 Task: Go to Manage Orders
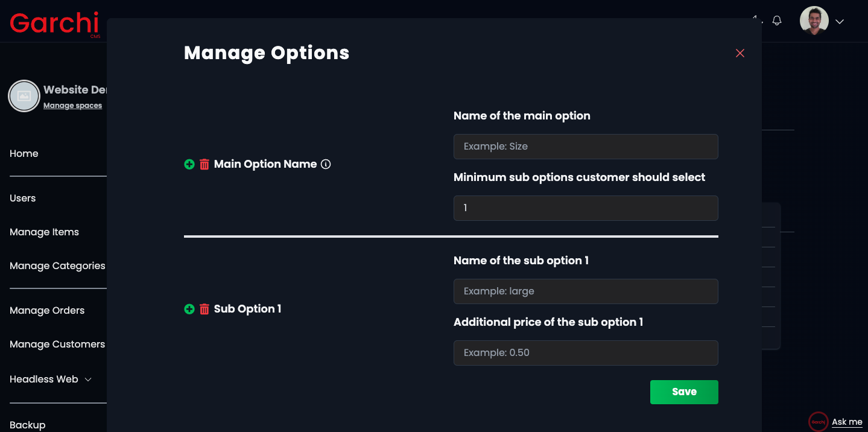[x=47, y=311]
